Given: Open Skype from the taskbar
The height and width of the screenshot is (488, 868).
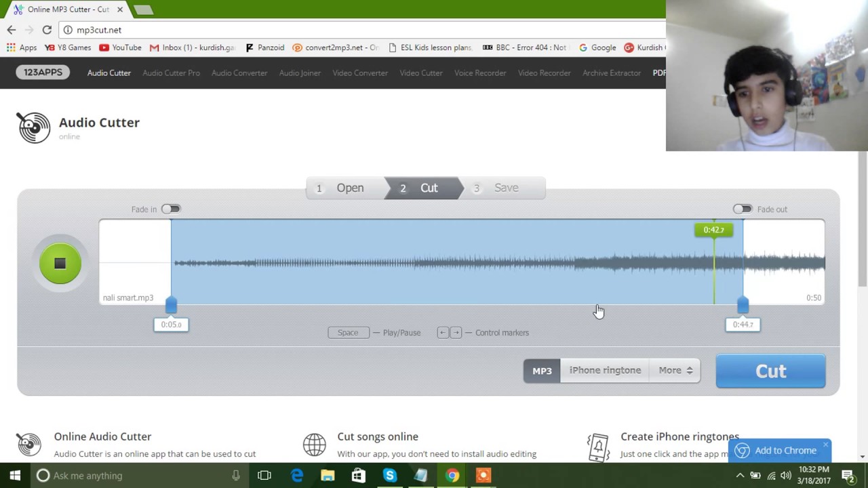Looking at the screenshot, I should pyautogui.click(x=389, y=476).
